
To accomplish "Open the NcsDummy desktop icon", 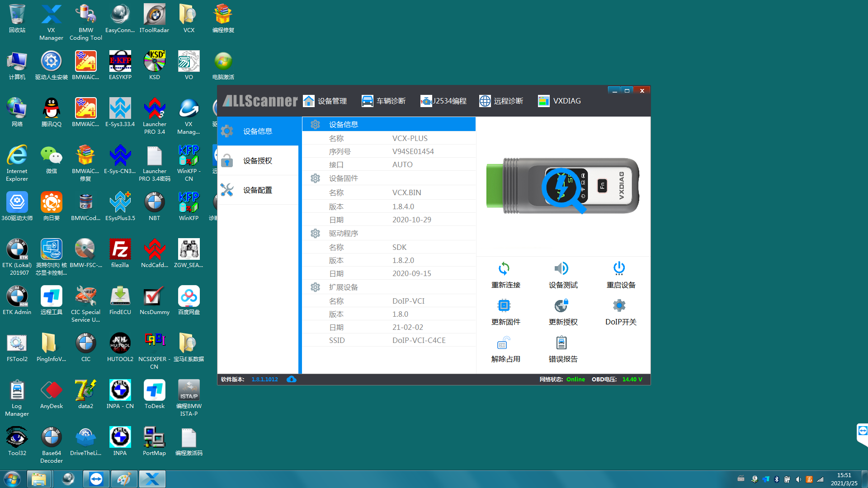I will coord(154,301).
